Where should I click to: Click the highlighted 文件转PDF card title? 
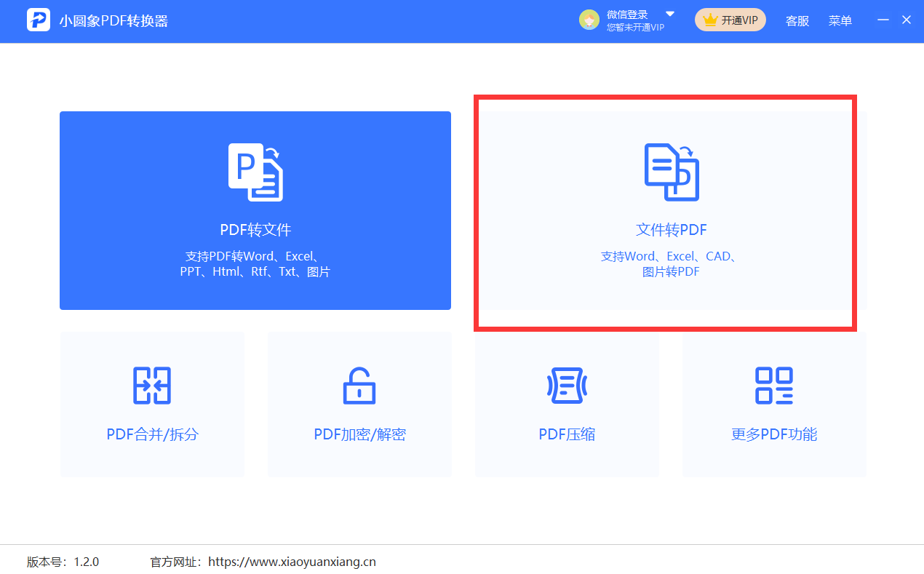670,229
